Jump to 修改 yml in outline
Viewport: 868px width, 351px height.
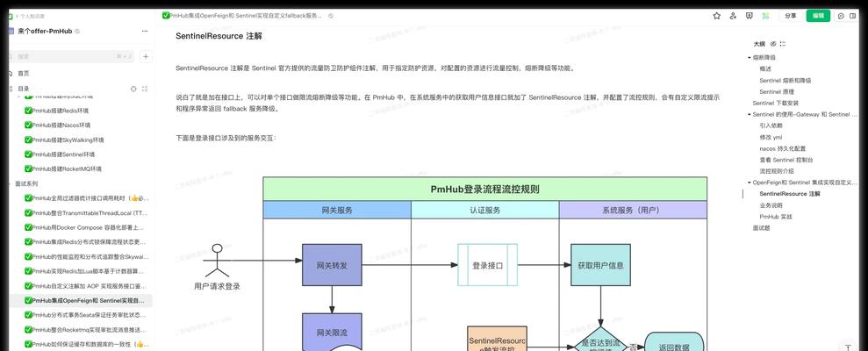771,137
